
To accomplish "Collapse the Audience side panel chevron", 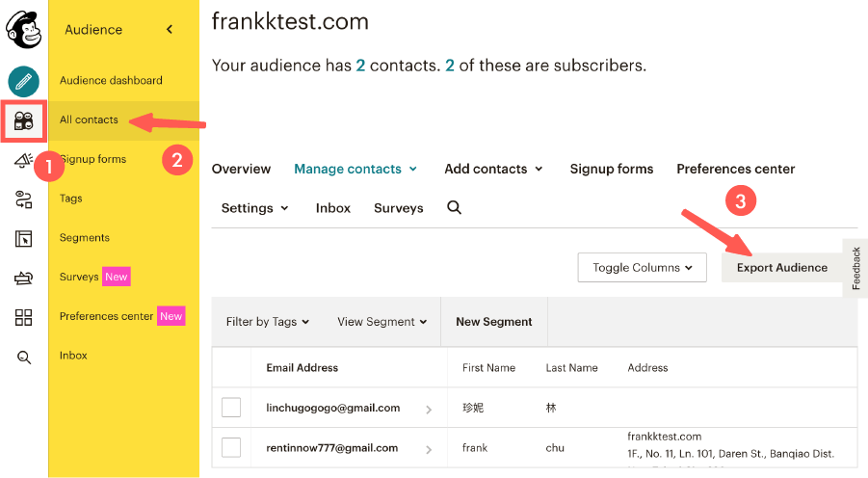I will pyautogui.click(x=170, y=30).
